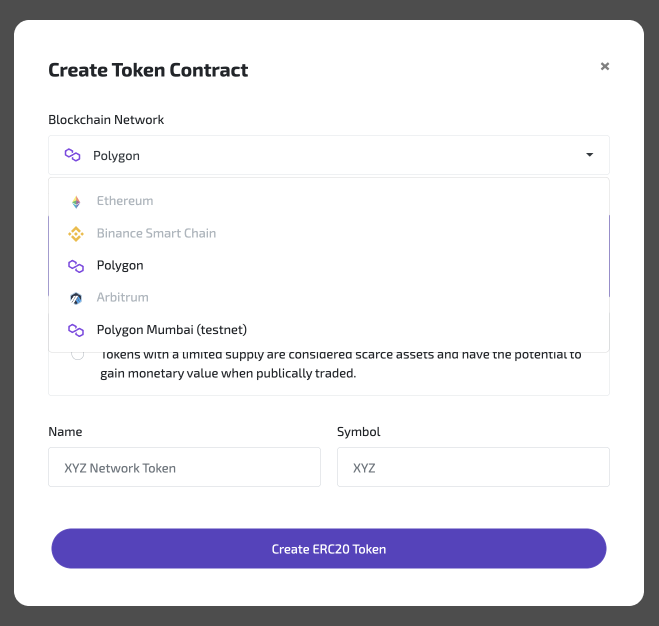Click the Polygon logo in the selected network field
The image size is (659, 626).
coord(72,156)
